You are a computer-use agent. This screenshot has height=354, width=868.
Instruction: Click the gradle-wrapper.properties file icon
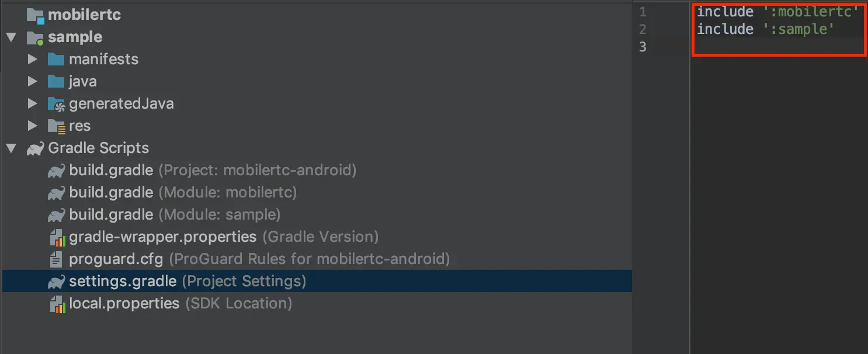pos(56,237)
